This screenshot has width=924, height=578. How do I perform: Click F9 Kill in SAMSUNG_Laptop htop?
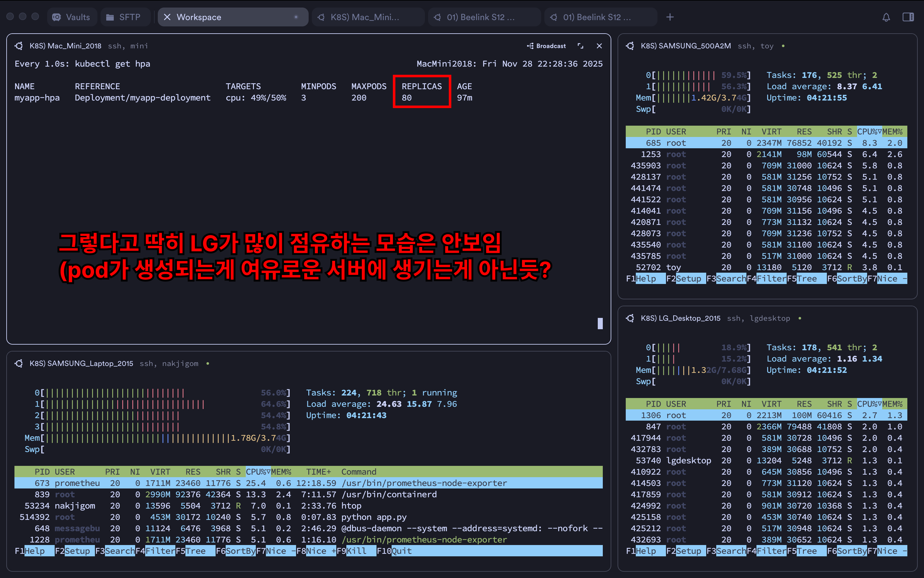pyautogui.click(x=356, y=551)
